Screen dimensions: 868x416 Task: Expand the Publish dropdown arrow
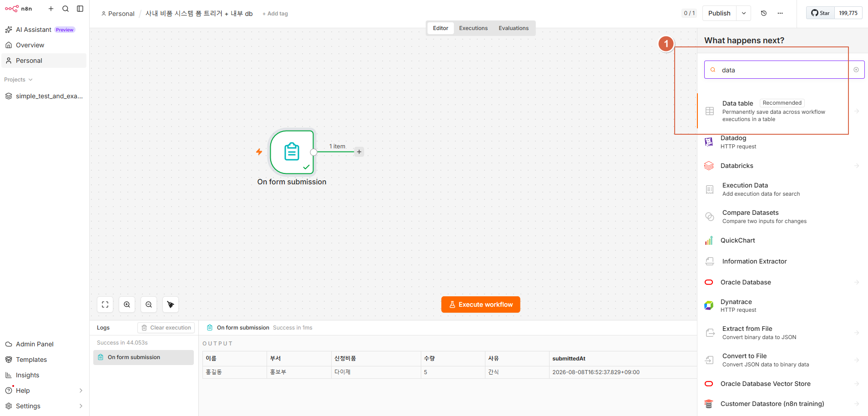(x=744, y=13)
